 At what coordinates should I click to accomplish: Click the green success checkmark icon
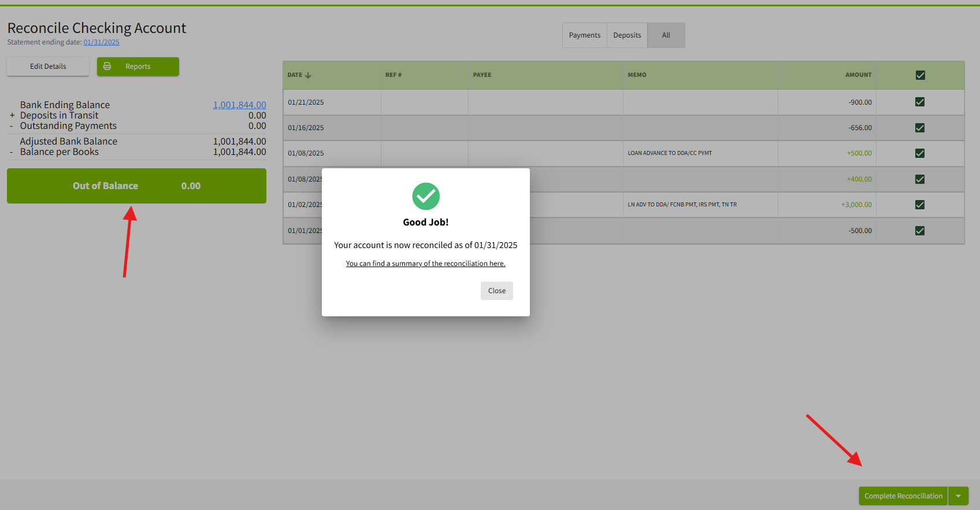click(426, 197)
